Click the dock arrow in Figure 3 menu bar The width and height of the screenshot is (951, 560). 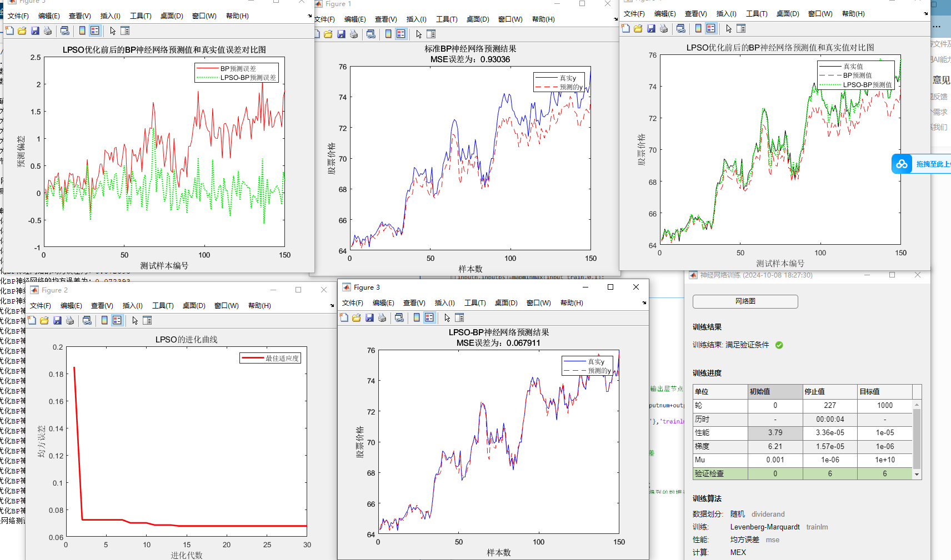click(x=644, y=303)
